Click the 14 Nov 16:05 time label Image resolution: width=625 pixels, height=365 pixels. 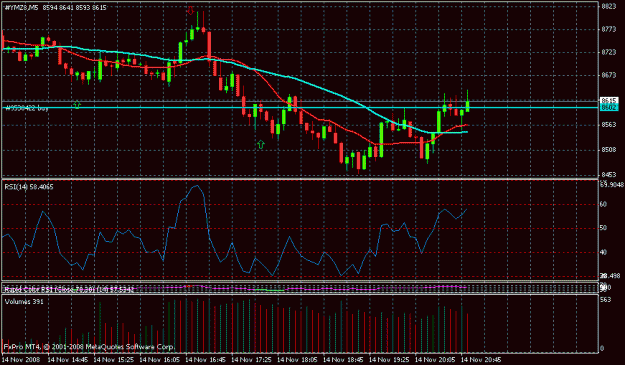click(x=160, y=359)
